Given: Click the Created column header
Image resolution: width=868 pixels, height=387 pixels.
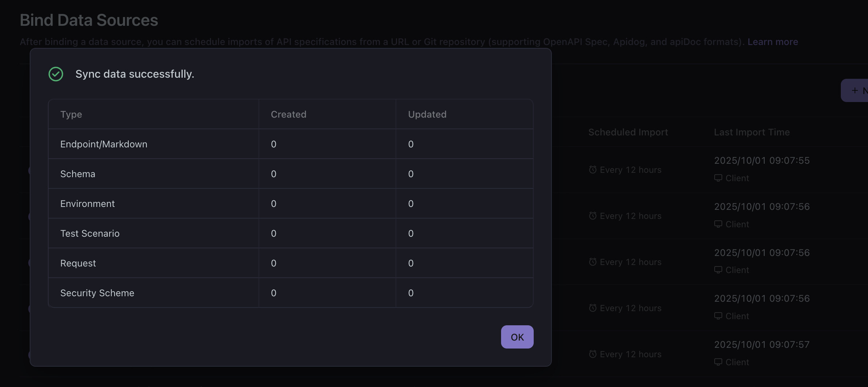Looking at the screenshot, I should tap(289, 114).
